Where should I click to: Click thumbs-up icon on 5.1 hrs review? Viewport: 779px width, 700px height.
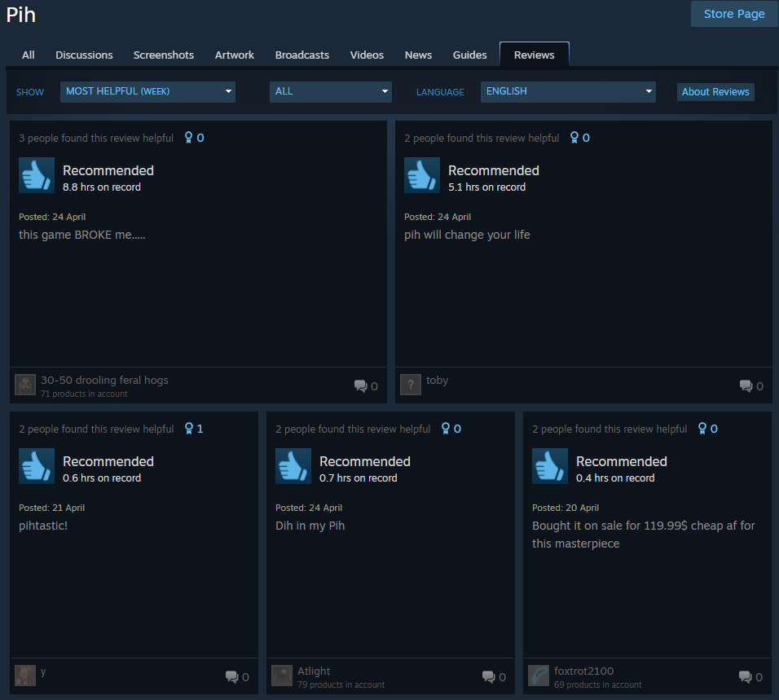[422, 175]
